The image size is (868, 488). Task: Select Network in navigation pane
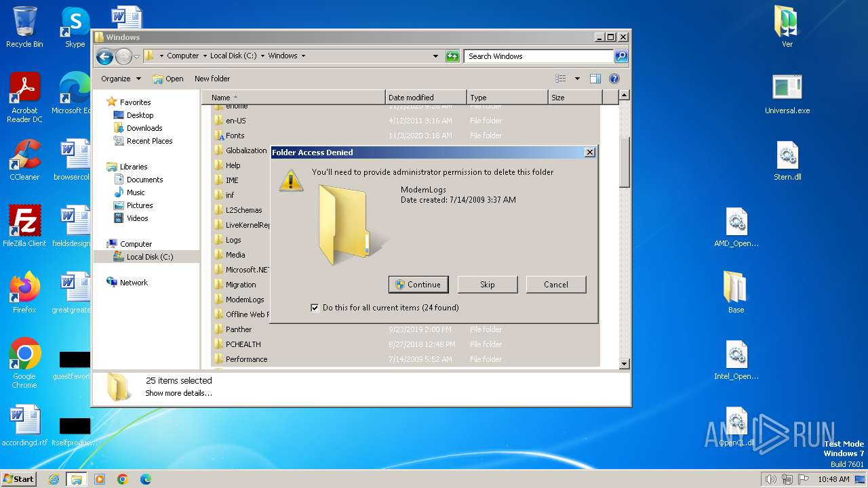(x=134, y=283)
